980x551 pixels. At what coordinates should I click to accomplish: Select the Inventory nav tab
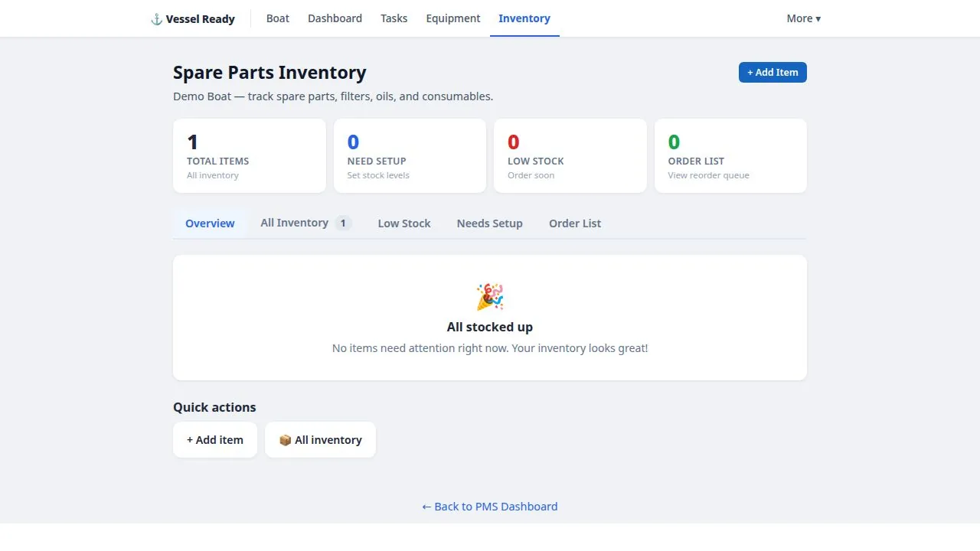point(524,18)
